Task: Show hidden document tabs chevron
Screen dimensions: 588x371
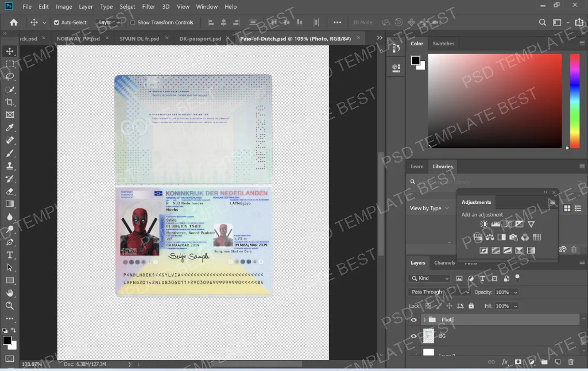Action: 380,38
